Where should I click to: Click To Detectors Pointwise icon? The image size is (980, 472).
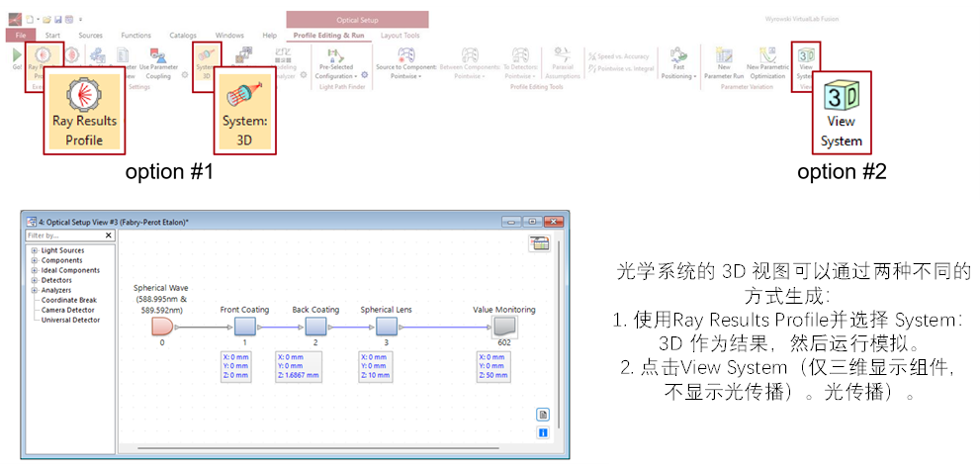tap(520, 55)
